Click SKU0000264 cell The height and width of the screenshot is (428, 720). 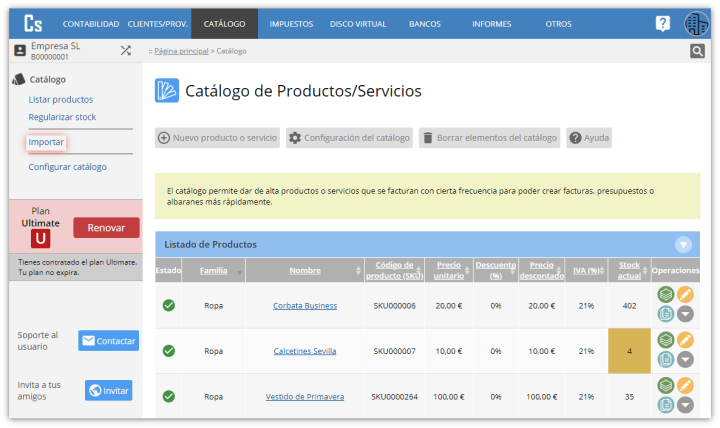394,396
